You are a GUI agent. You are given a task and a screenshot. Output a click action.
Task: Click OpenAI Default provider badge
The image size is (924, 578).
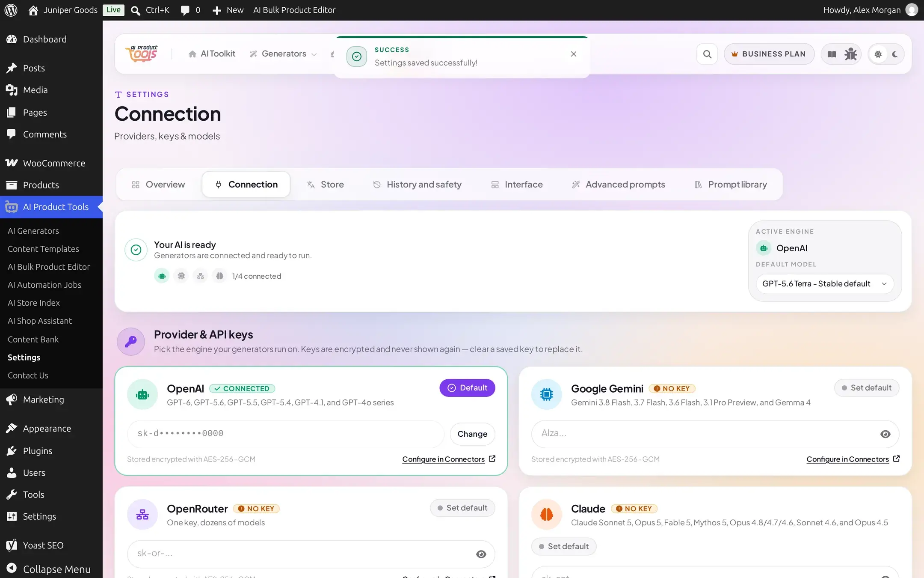[x=467, y=388]
